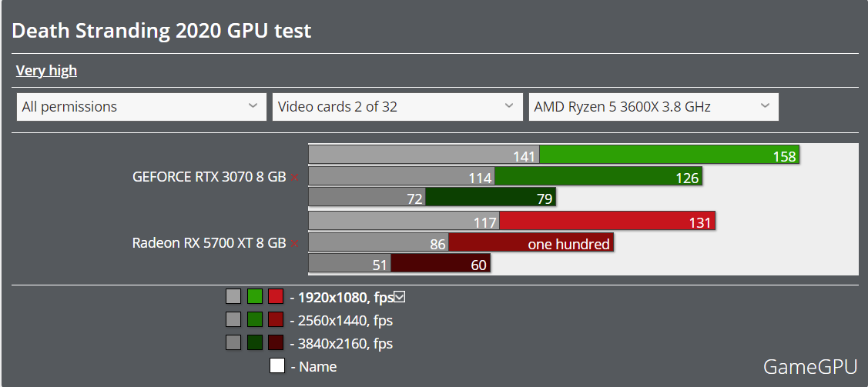
Task: Open the AMD Ryzen 5 3600X processor dropdown
Action: (654, 107)
